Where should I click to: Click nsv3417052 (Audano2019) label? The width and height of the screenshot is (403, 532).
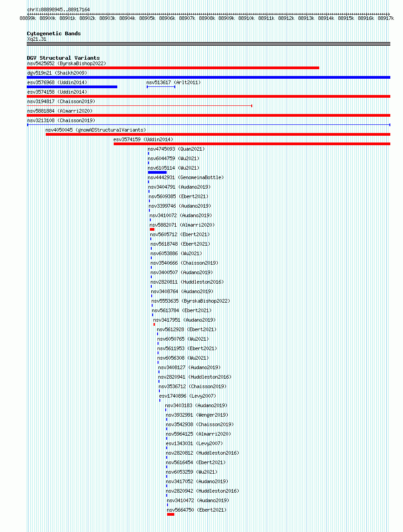tap(197, 481)
